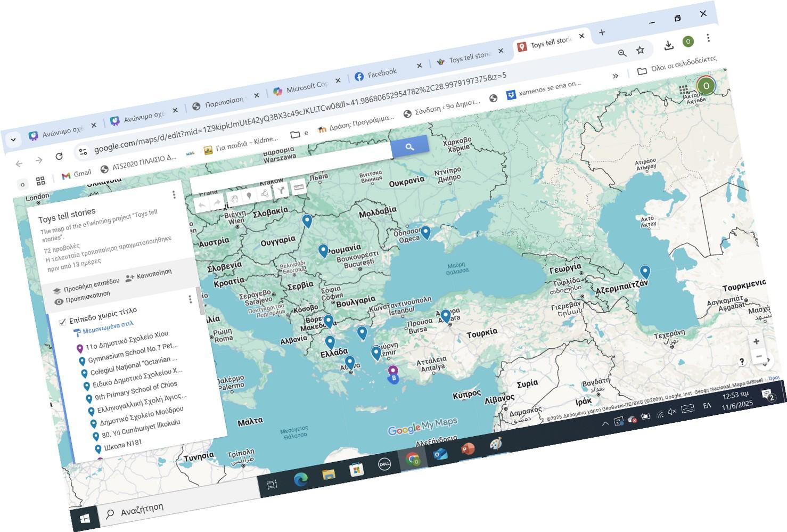Screen dimensions: 787x532
Task: Open a new browser tab
Action: 602,32
